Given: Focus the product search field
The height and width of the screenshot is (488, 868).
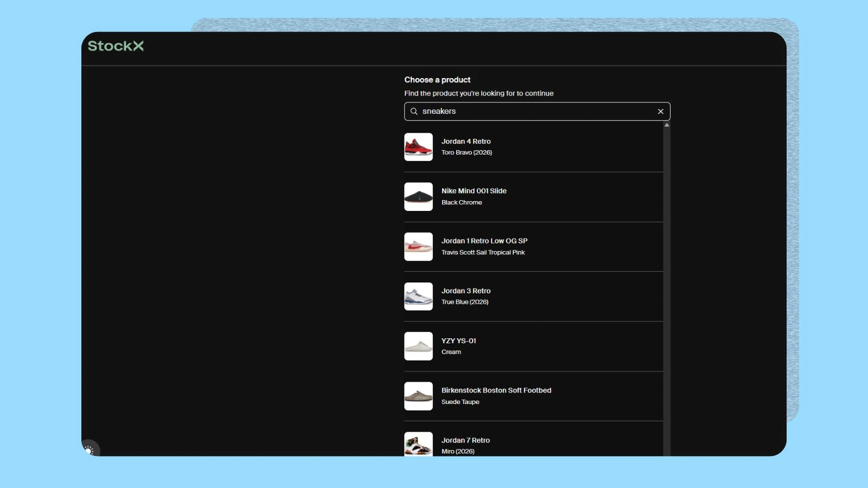Looking at the screenshot, I should click(x=537, y=111).
